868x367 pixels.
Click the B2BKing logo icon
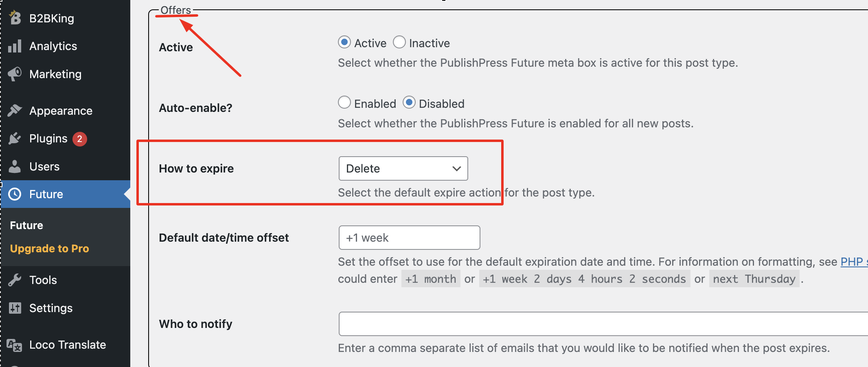(x=15, y=17)
